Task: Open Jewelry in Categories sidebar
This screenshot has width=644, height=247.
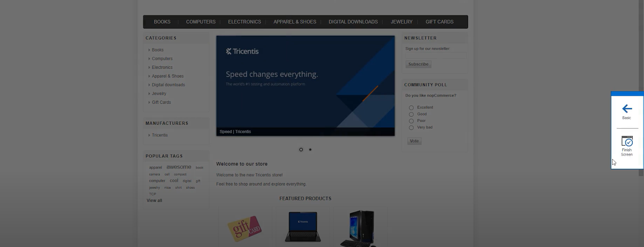Action: coord(159,94)
